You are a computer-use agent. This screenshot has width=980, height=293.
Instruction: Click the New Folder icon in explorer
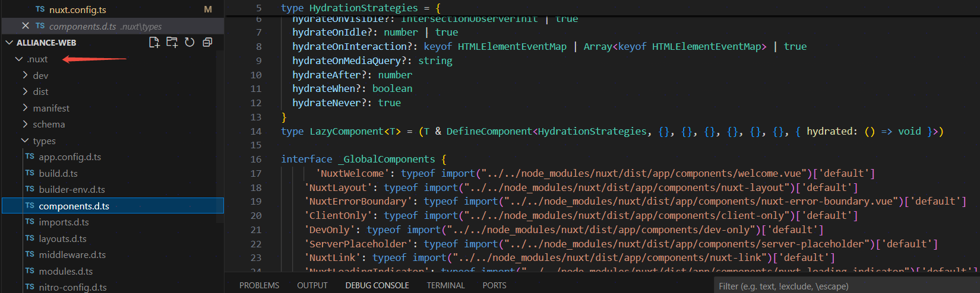coord(172,42)
